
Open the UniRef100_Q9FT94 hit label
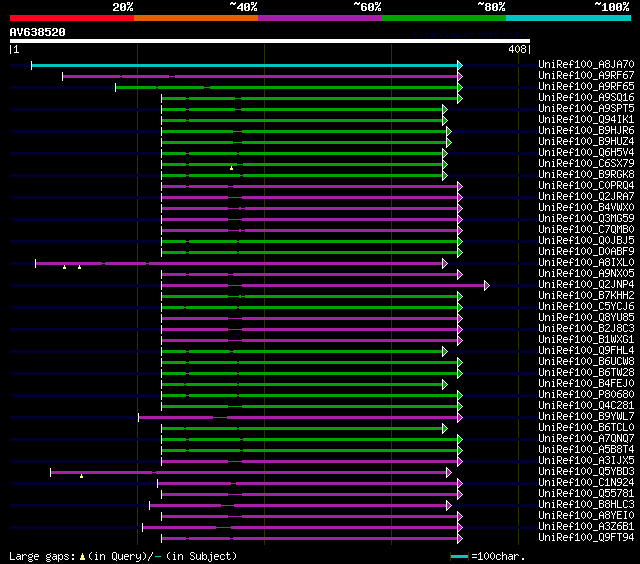(585, 538)
